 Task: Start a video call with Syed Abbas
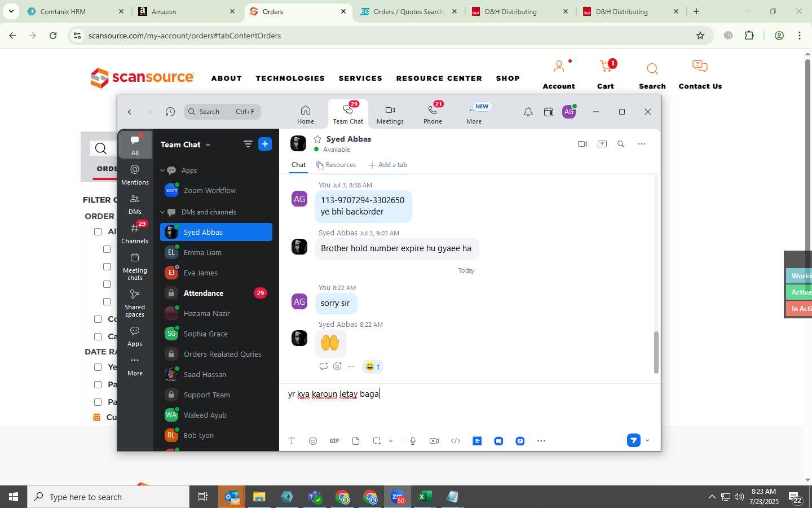(582, 144)
